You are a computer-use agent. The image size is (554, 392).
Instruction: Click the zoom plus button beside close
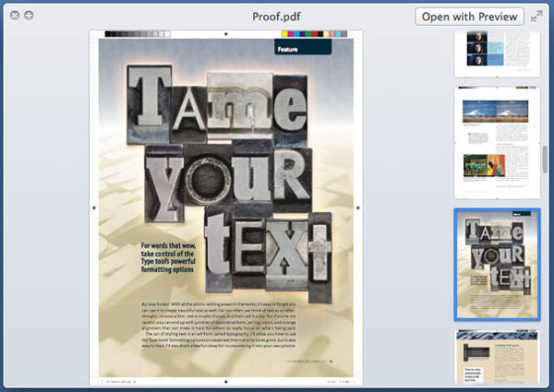29,15
